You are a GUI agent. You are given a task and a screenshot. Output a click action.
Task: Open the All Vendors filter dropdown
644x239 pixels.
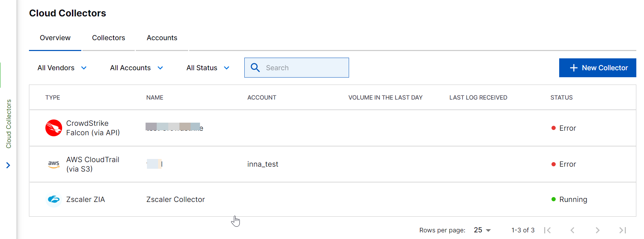click(x=62, y=68)
